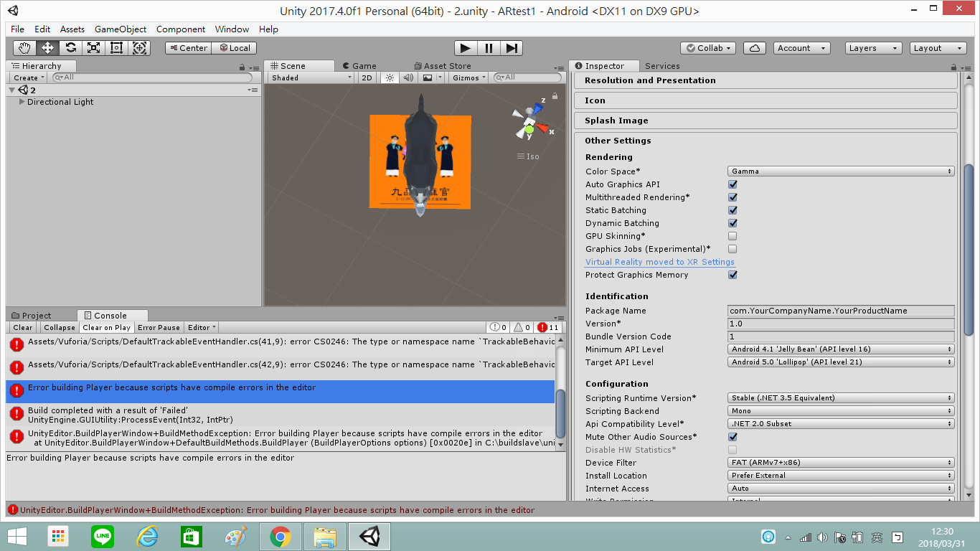
Task: Change the Target API Level dropdown
Action: point(841,362)
